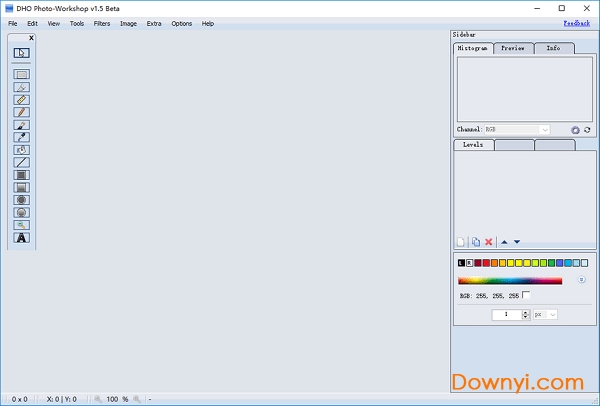600x406 pixels.
Task: Open the Filters menu
Action: 102,23
